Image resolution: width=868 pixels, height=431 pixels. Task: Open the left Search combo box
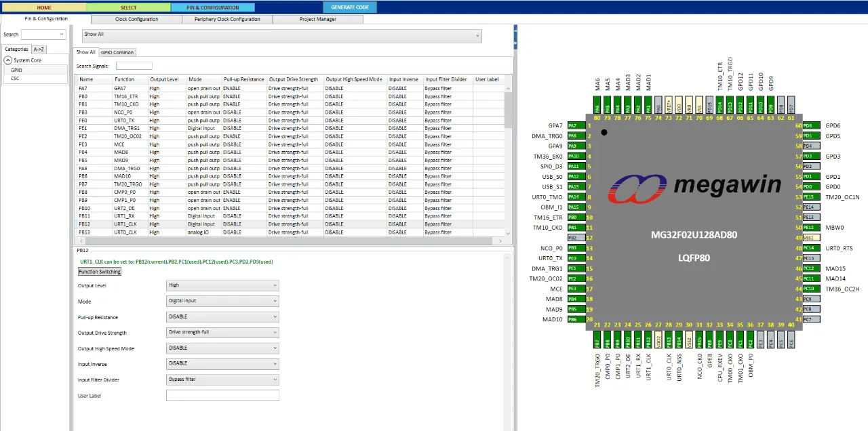[43, 35]
